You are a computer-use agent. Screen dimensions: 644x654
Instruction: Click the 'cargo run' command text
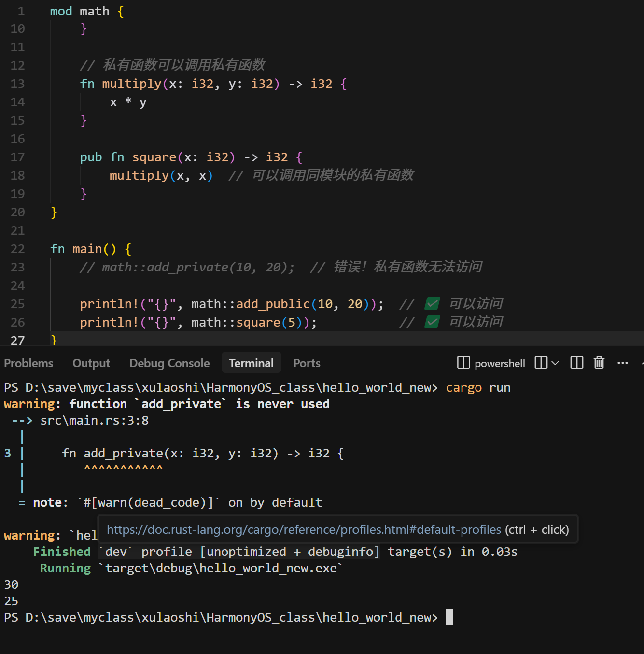478,388
